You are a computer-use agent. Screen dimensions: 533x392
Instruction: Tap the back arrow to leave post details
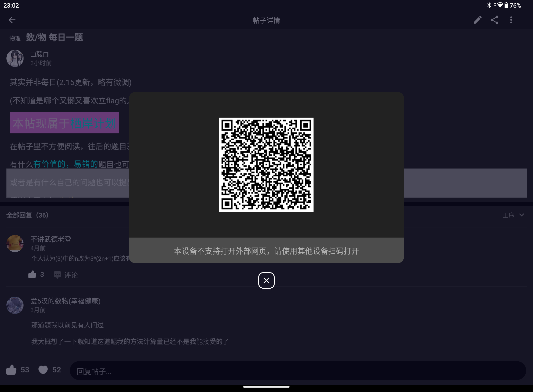click(12, 20)
